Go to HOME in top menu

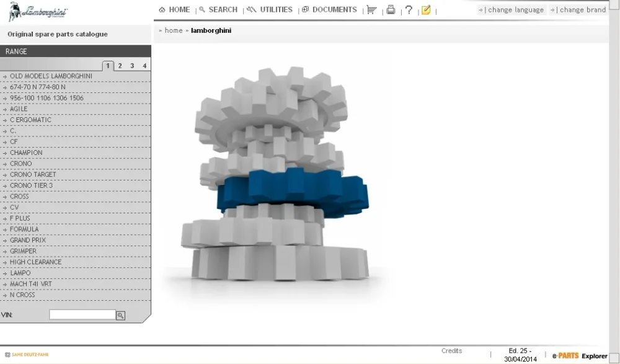click(x=174, y=9)
